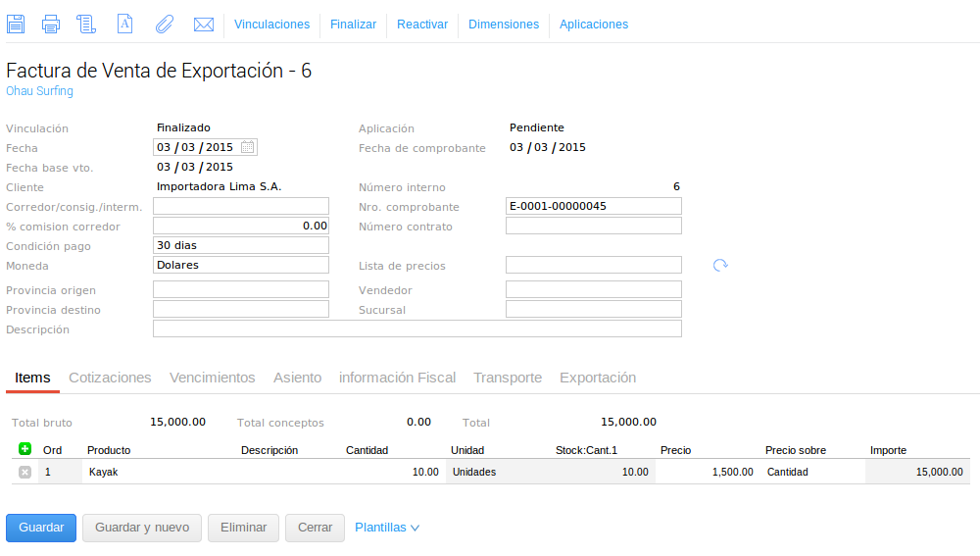This screenshot has height=556, width=980.
Task: Click the 1,500.00 Precio cell
Action: (x=708, y=473)
